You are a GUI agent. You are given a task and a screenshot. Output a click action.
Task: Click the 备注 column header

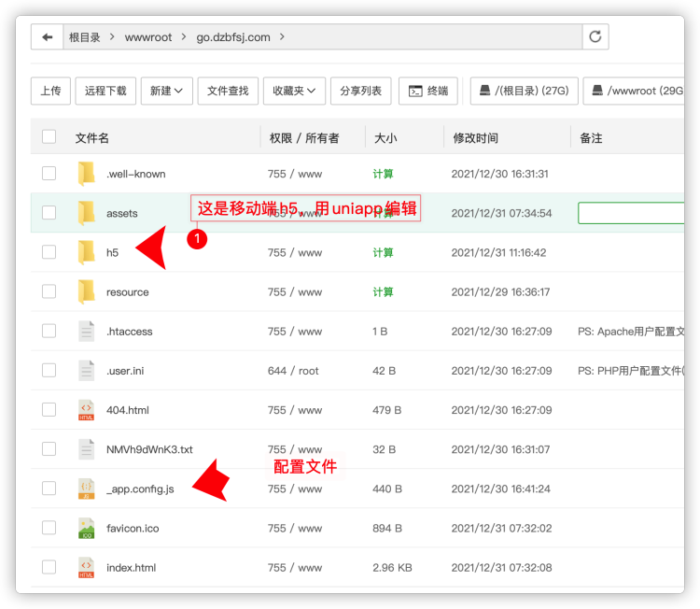(x=591, y=138)
